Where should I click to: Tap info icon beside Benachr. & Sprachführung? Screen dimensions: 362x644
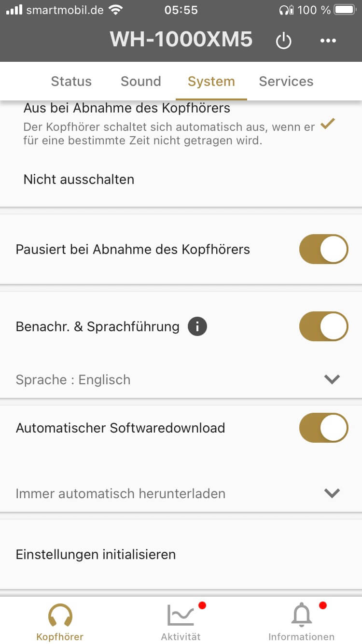pyautogui.click(x=197, y=327)
